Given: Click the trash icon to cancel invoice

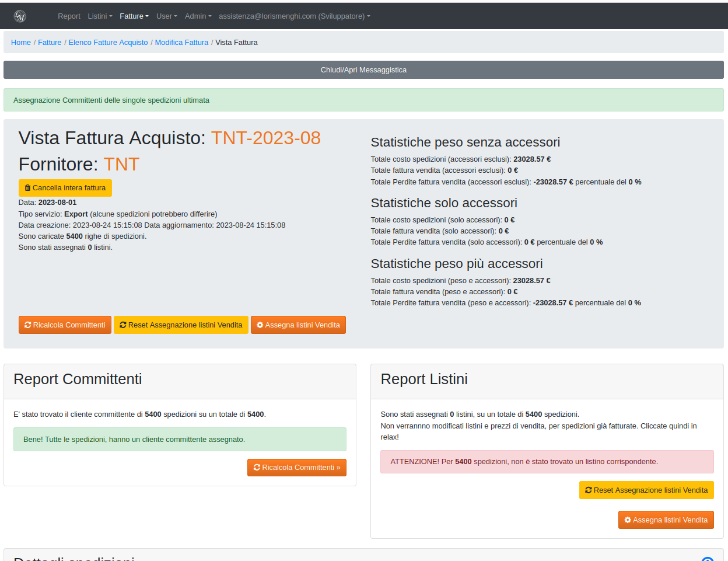Looking at the screenshot, I should [x=27, y=188].
